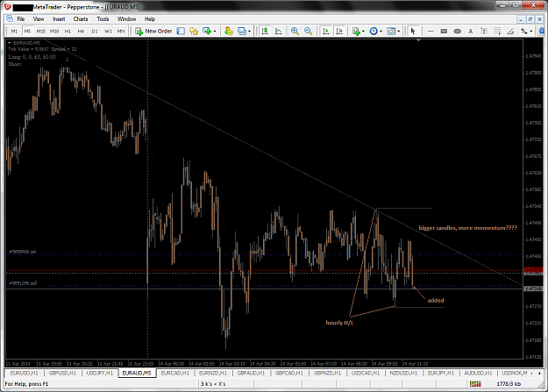
Task: Select the text label T tool
Action: [x=484, y=31]
